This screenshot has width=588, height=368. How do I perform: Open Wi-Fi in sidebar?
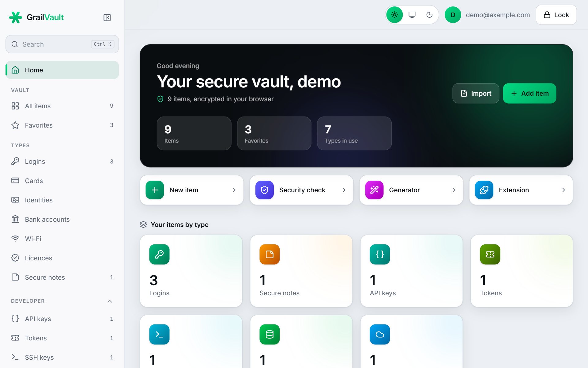[x=62, y=239]
